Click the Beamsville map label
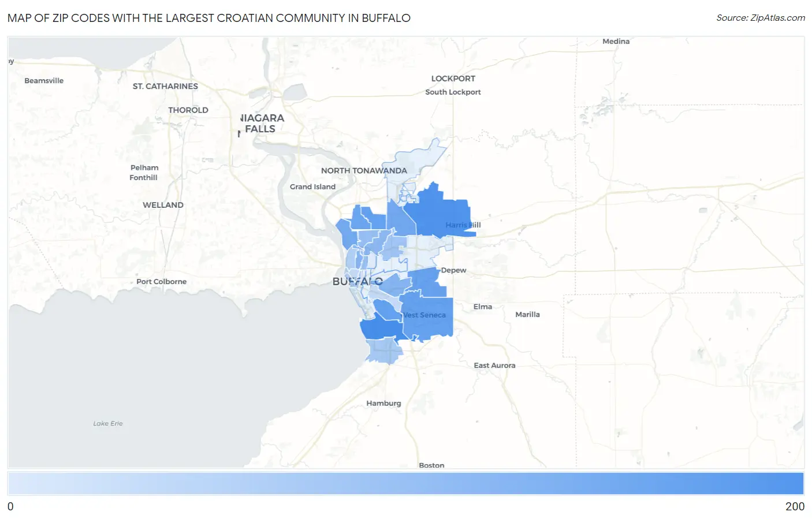 [x=44, y=81]
